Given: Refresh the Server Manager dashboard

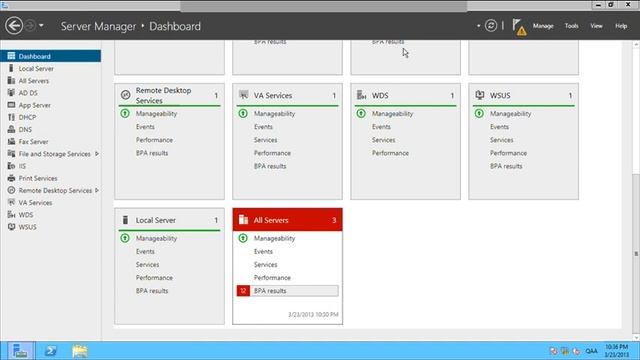Looking at the screenshot, I should 491,26.
